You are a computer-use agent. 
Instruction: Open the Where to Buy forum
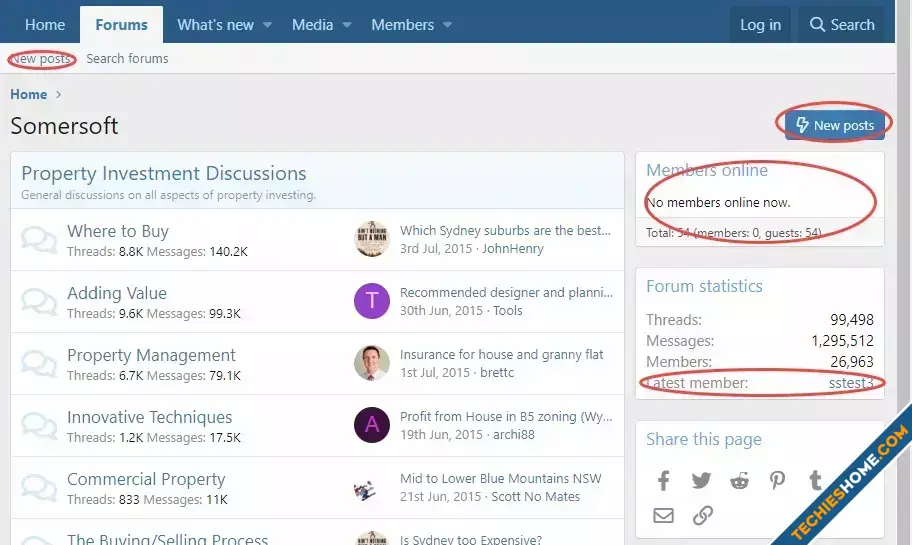pyautogui.click(x=117, y=231)
